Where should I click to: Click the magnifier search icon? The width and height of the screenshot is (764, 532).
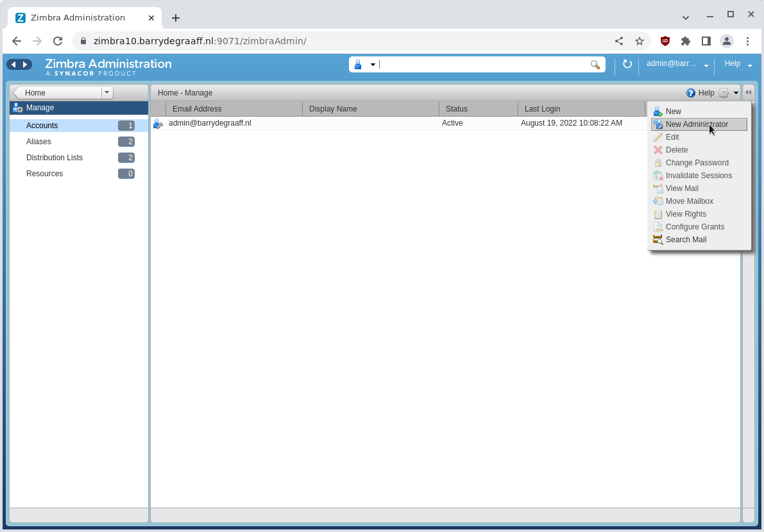pyautogui.click(x=595, y=65)
